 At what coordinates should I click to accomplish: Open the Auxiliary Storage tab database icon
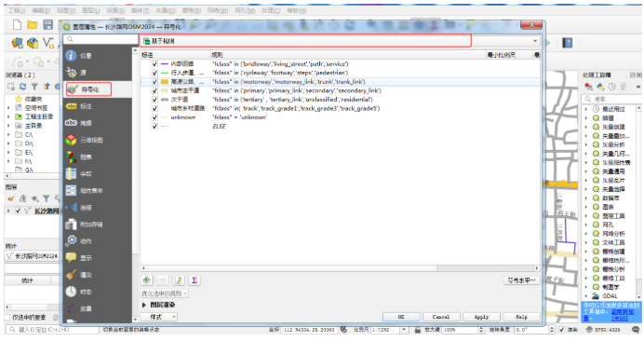tap(71, 225)
